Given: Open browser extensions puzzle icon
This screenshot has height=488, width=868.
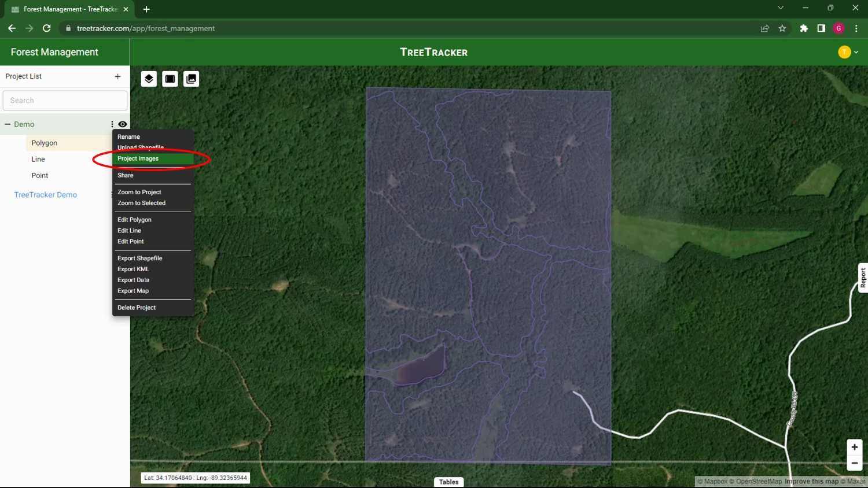Looking at the screenshot, I should pos(803,28).
